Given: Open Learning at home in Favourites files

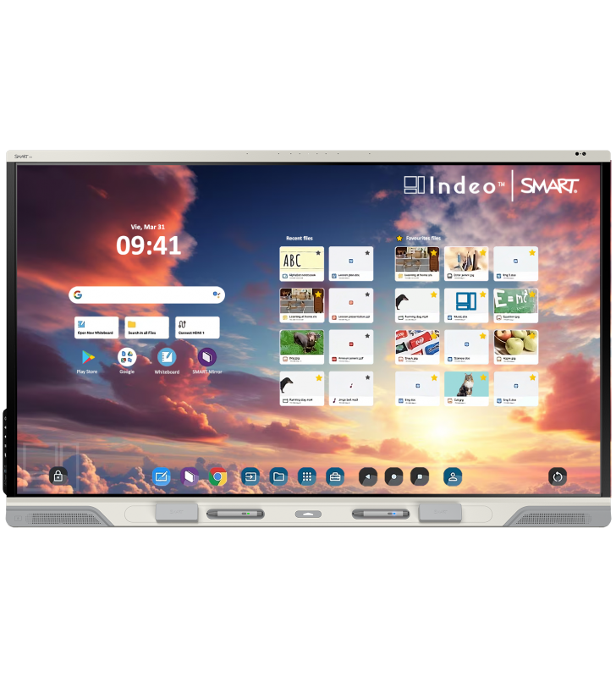Looking at the screenshot, I should pyautogui.click(x=417, y=264).
